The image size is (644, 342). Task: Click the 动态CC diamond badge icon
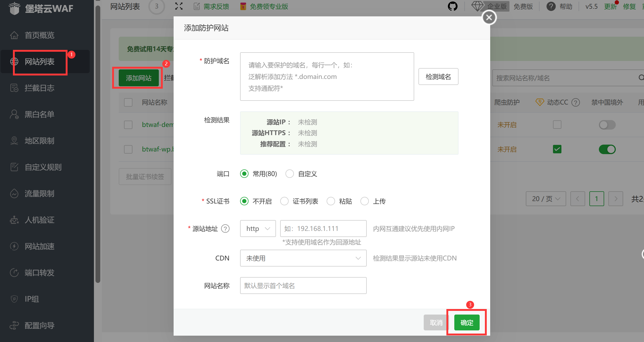[540, 102]
